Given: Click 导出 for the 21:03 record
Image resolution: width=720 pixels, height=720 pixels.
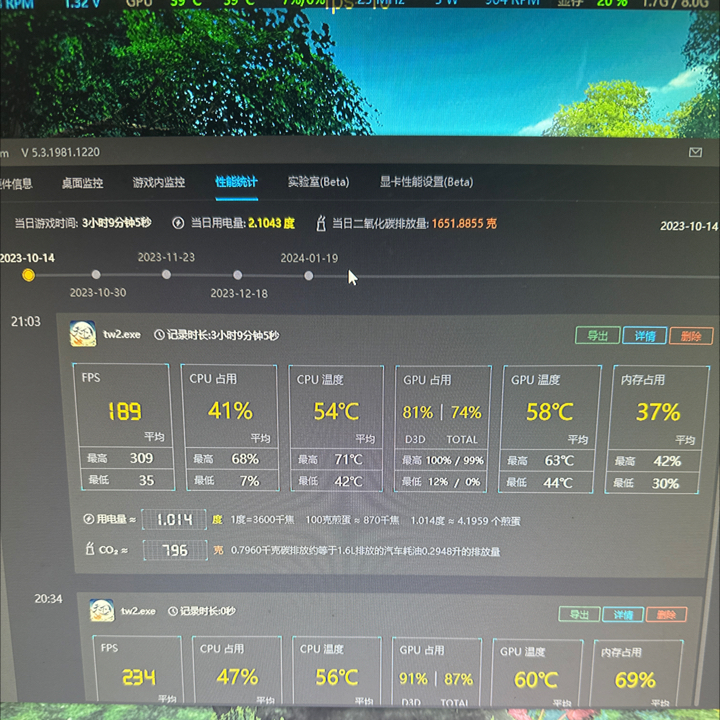Looking at the screenshot, I should click(x=598, y=336).
